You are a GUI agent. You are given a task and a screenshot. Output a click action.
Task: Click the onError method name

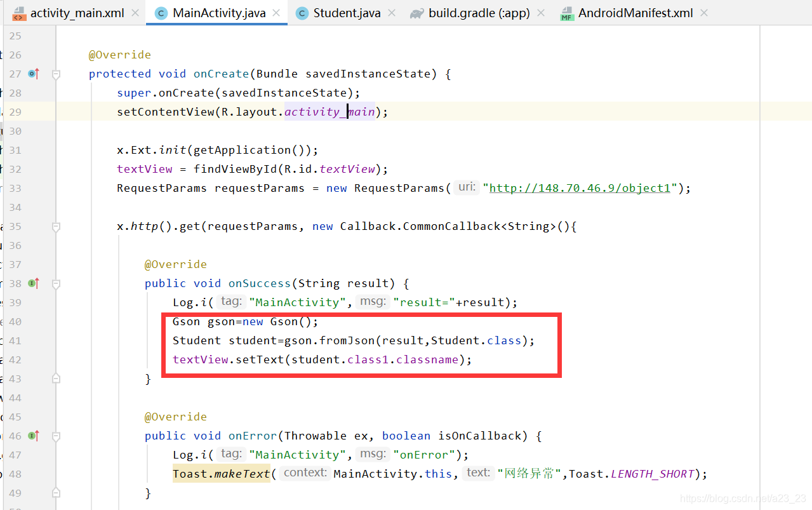[253, 436]
